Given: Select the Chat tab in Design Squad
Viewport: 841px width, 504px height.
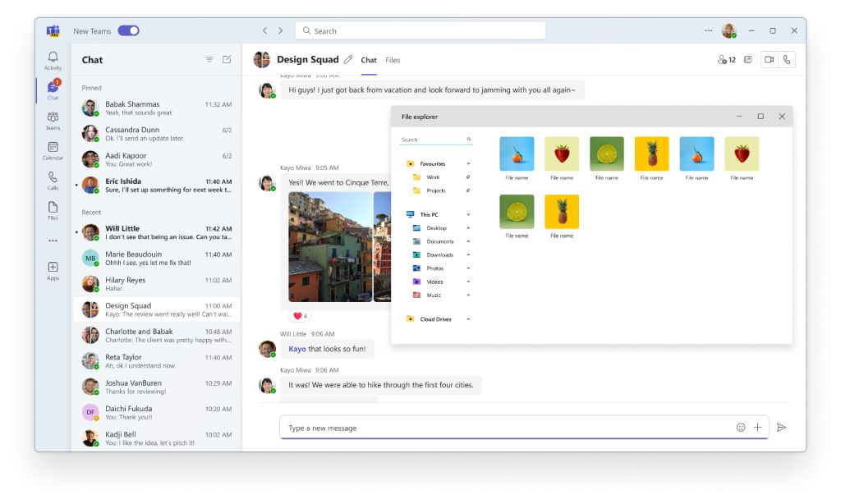Looking at the screenshot, I should 369,60.
